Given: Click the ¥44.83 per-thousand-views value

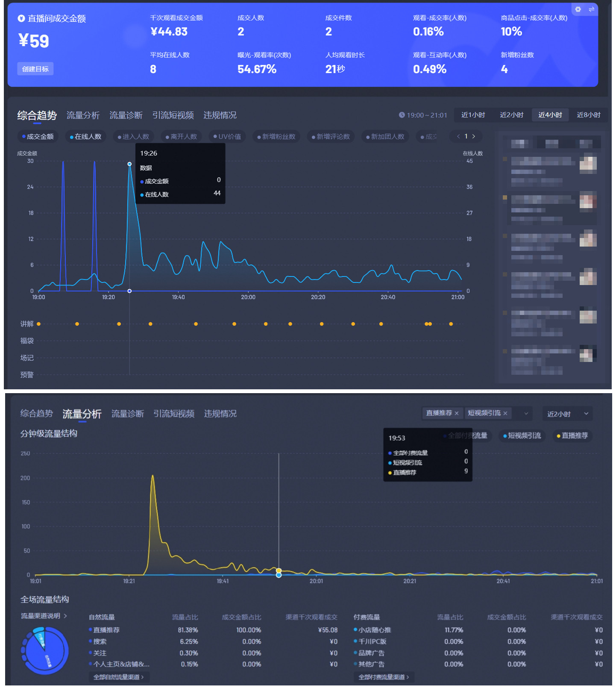Looking at the screenshot, I should [x=169, y=32].
